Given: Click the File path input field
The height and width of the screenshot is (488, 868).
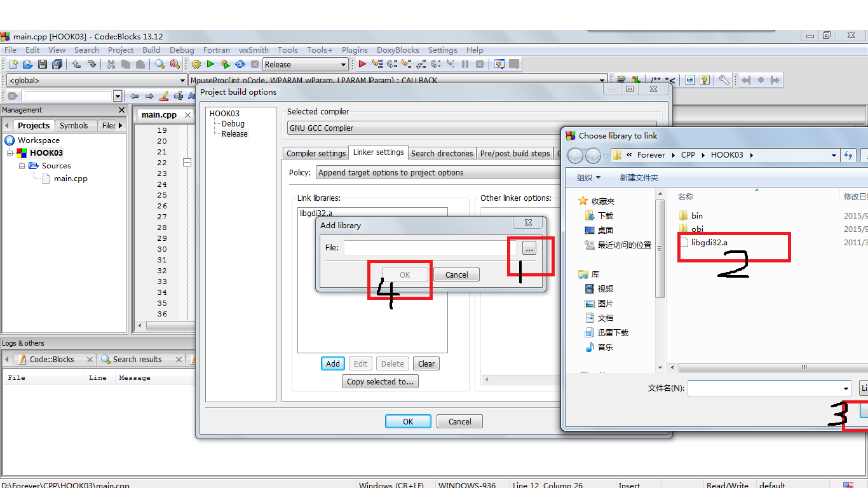Looking at the screenshot, I should tap(430, 248).
